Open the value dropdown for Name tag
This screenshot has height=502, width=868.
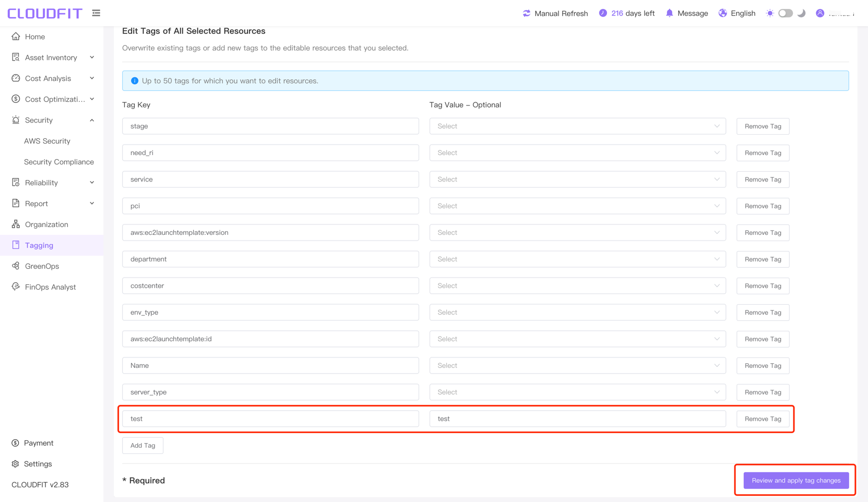pyautogui.click(x=577, y=366)
